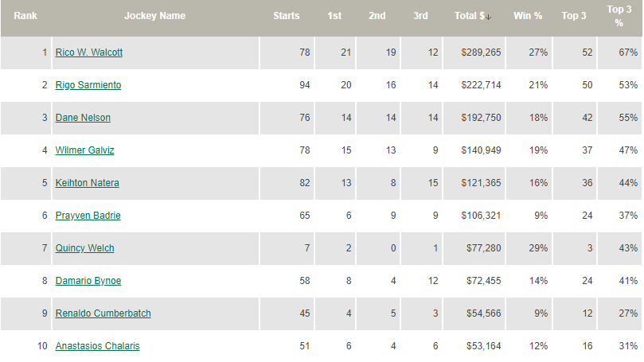Sort by the 1st place column
The width and height of the screenshot is (644, 362).
(x=335, y=15)
